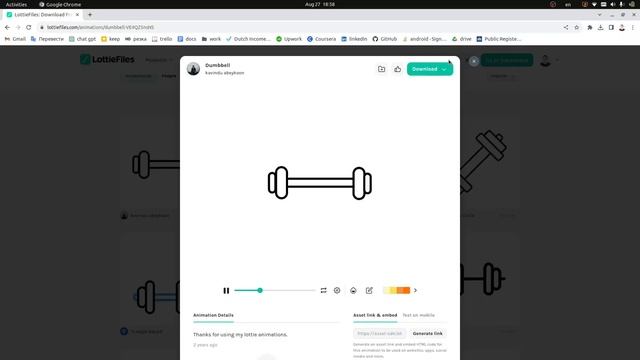Select the Asset link & embed tab
The image size is (640, 360).
[375, 315]
